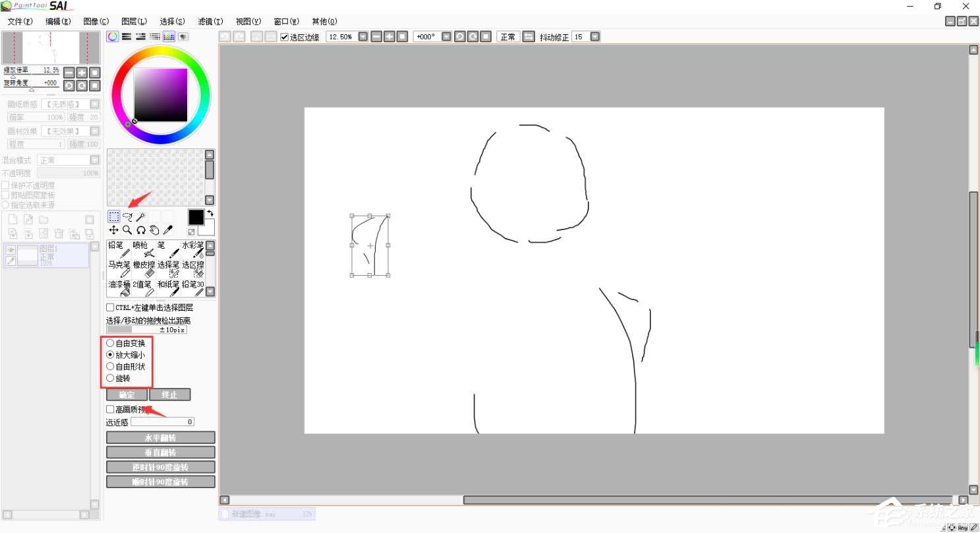Click the 确定 button
The height and width of the screenshot is (533, 980).
coord(127,394)
